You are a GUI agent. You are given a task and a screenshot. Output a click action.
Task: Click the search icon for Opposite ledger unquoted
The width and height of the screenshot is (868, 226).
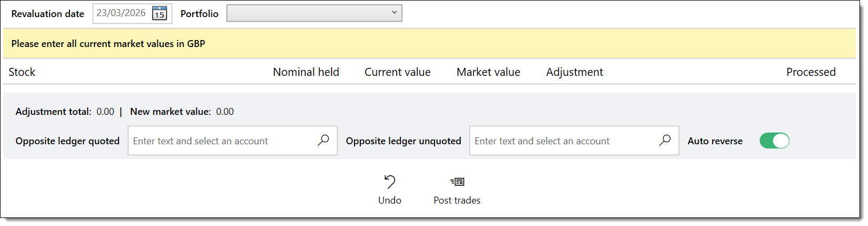point(665,141)
